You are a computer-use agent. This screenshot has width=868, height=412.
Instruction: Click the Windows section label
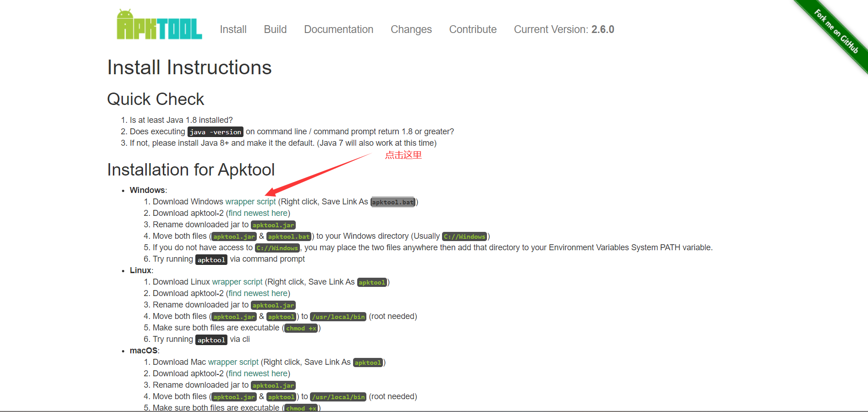(x=147, y=190)
